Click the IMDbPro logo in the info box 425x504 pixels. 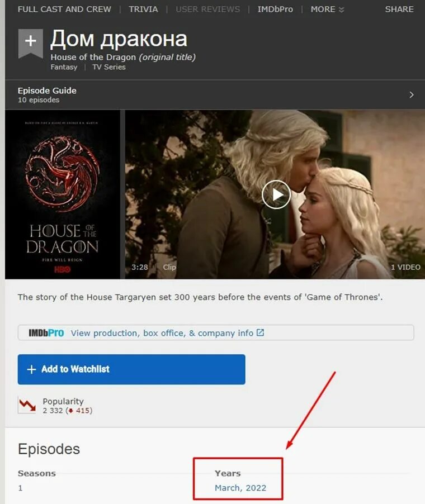click(46, 332)
